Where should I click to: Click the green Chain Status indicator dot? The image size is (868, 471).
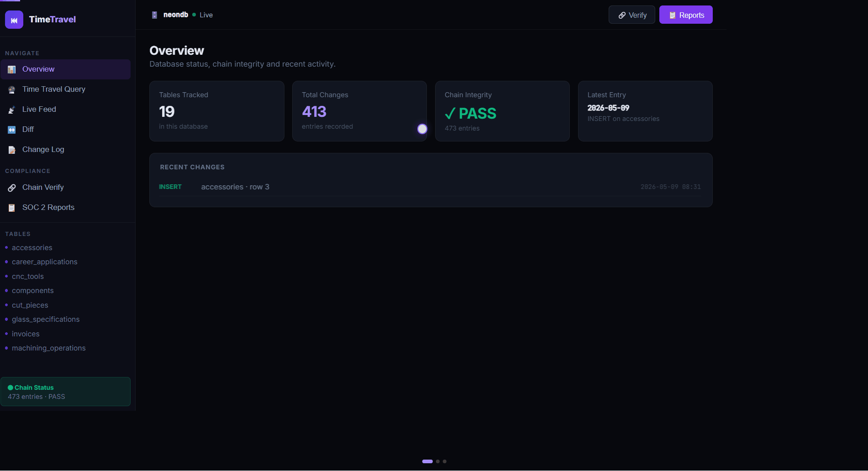pyautogui.click(x=11, y=387)
